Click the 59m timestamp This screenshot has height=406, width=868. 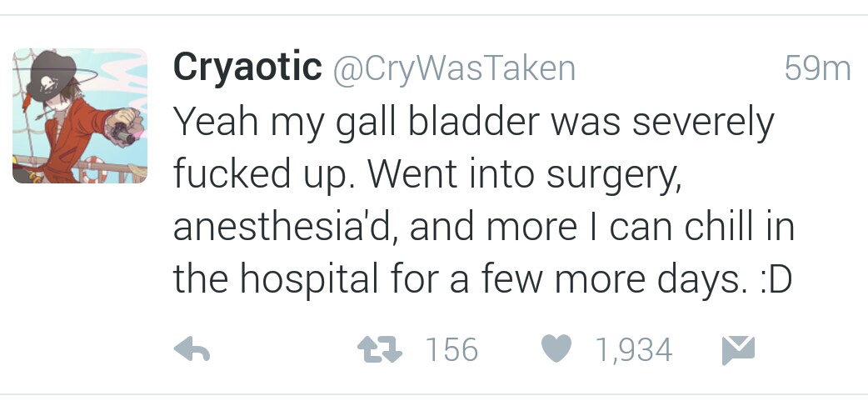[818, 68]
